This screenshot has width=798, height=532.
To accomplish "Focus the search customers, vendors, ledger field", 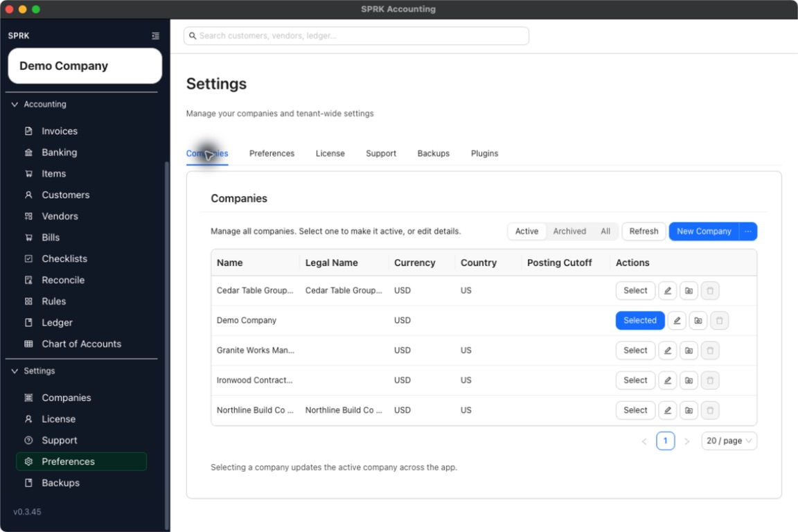I will point(356,35).
